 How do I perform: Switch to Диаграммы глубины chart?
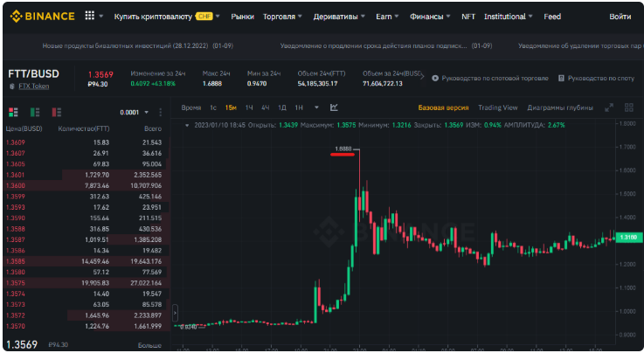click(x=560, y=107)
